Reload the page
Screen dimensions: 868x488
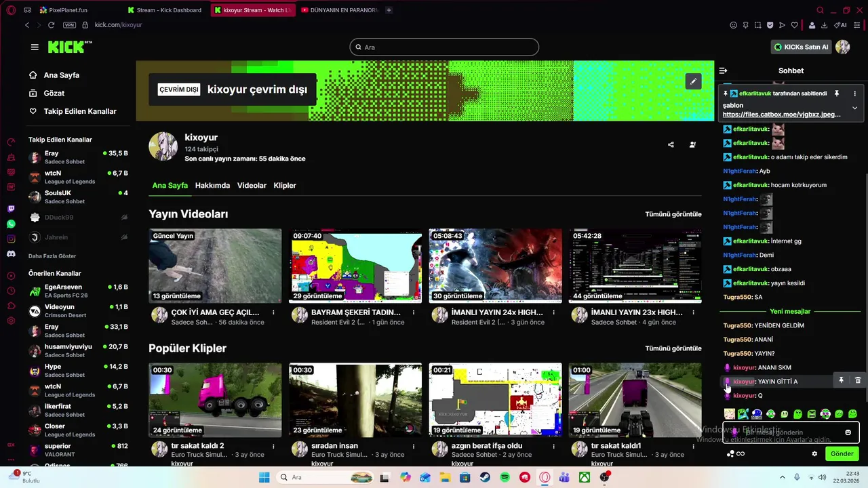point(51,25)
